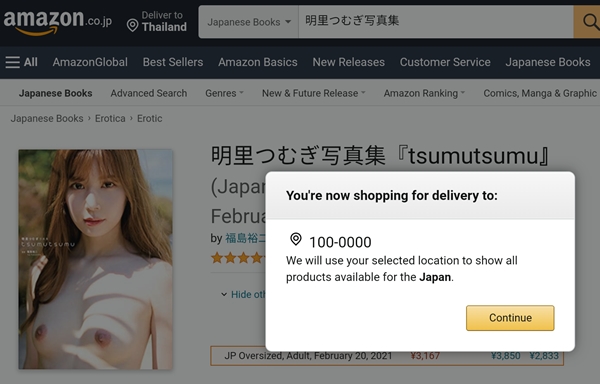The height and width of the screenshot is (384, 600).
Task: Open the New Releases nav item
Action: coord(349,62)
